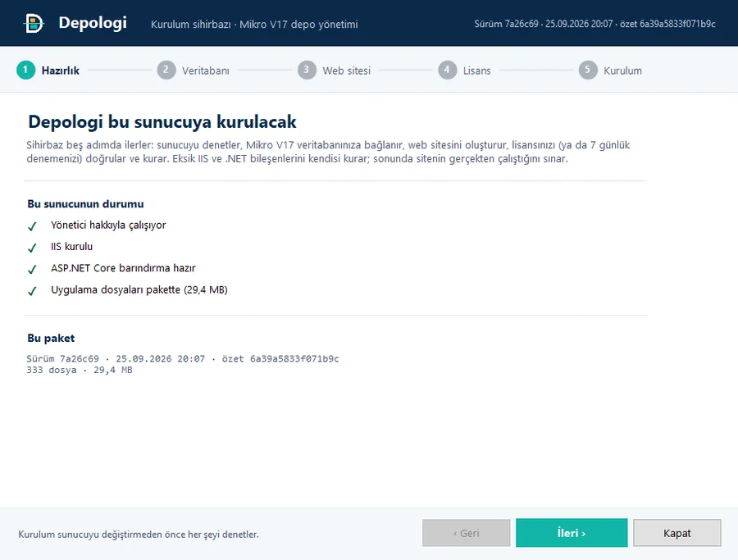The image size is (738, 560).
Task: Click the 'Bu paket' section heading
Action: [51, 338]
